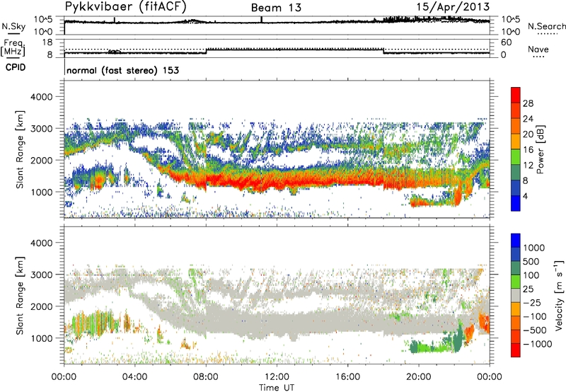Click the 500 label on velocity colorbar
This screenshot has width=566, height=392.
point(531,262)
